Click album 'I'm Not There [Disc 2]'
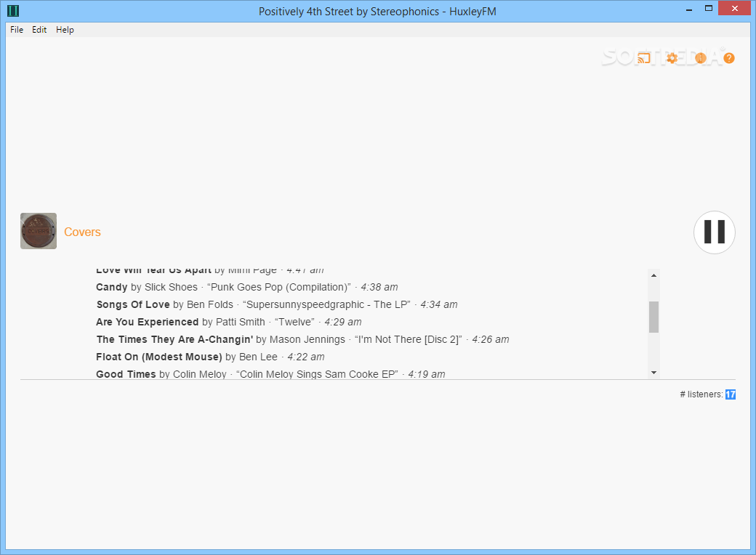This screenshot has width=756, height=555. click(x=409, y=340)
